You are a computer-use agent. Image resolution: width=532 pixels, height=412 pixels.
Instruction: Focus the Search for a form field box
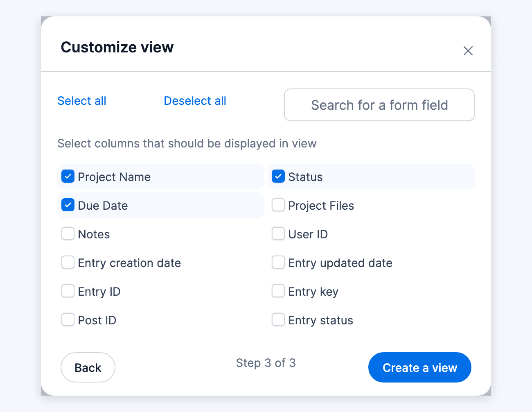pyautogui.click(x=379, y=105)
